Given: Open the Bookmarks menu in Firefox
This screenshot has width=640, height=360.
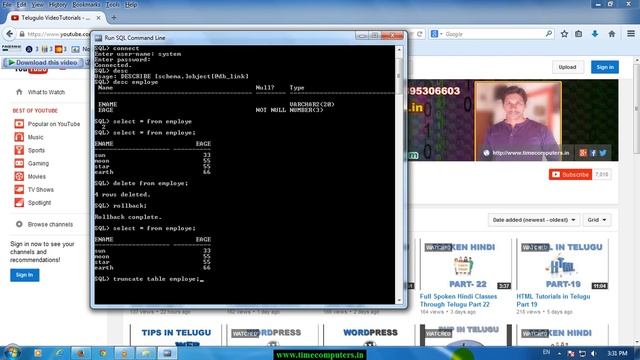Looking at the screenshot, I should (x=86, y=5).
